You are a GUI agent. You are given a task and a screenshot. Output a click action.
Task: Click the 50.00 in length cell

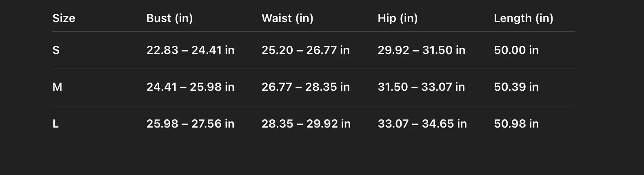pyautogui.click(x=516, y=50)
